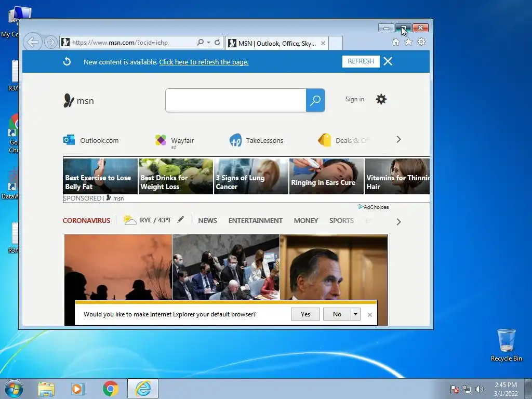This screenshot has width=532, height=399.
Task: Select the MONEY category
Action: (306, 220)
